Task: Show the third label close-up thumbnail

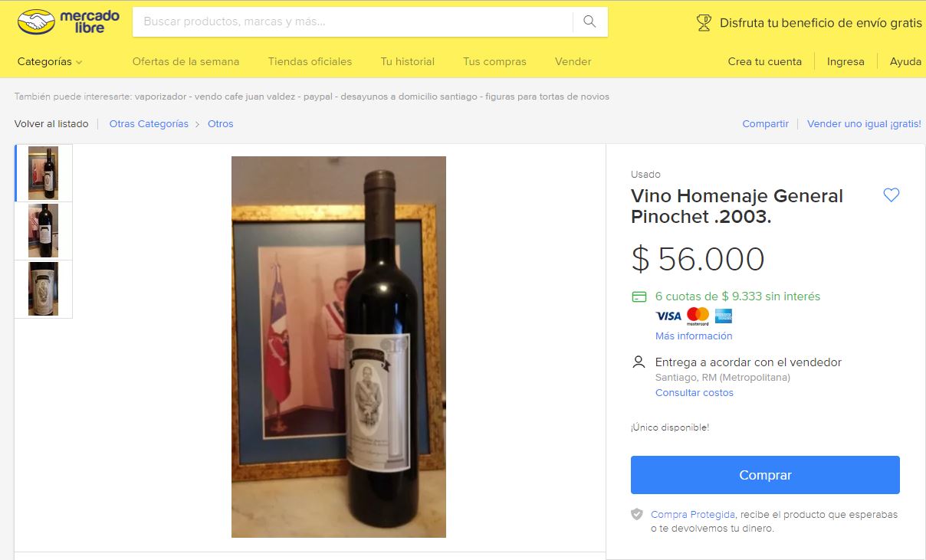Action: point(44,289)
